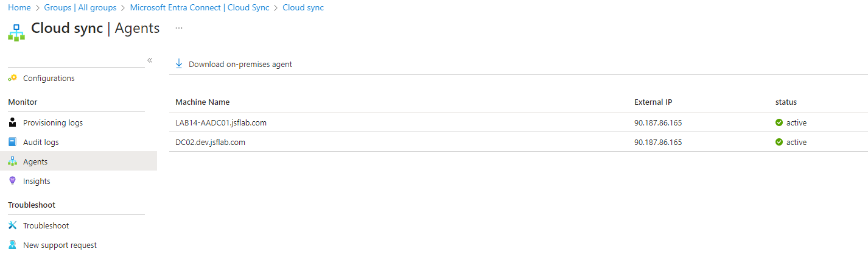Click the Audit logs book icon
Image resolution: width=868 pixels, height=254 pixels.
pyautogui.click(x=13, y=142)
